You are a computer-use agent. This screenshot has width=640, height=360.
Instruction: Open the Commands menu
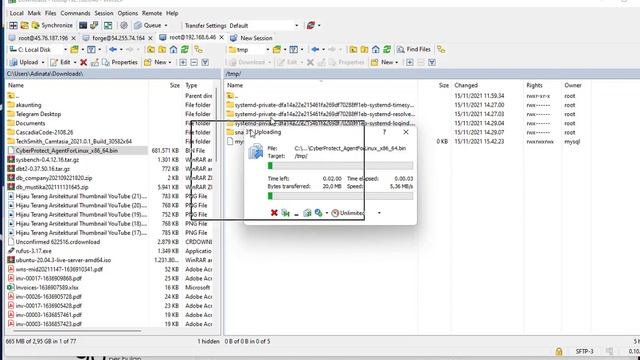(75, 13)
